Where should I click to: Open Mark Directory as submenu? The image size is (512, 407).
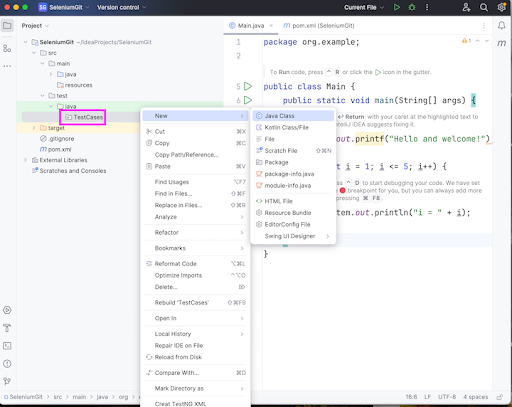tap(196, 388)
